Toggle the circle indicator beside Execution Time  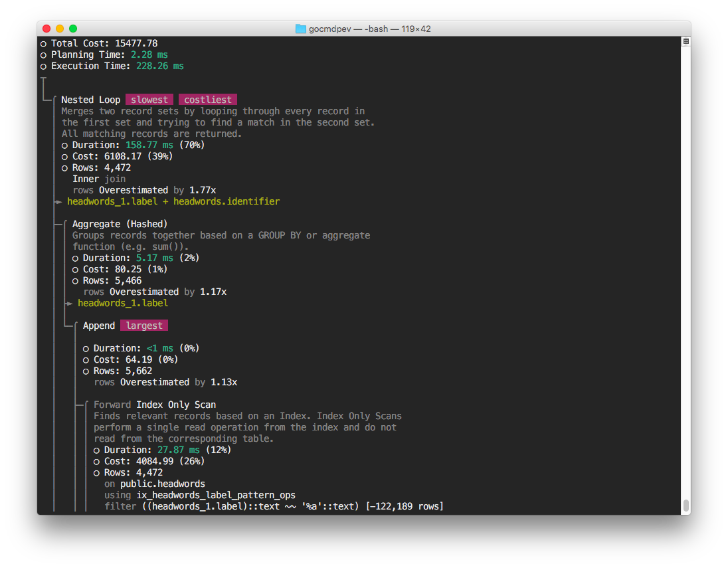(44, 66)
